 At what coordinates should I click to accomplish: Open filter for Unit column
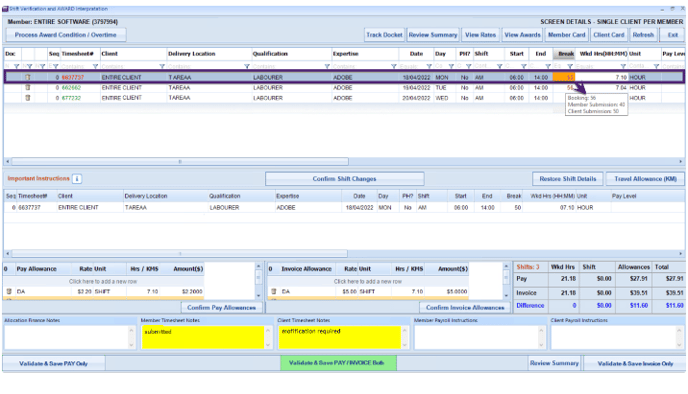[656, 66]
